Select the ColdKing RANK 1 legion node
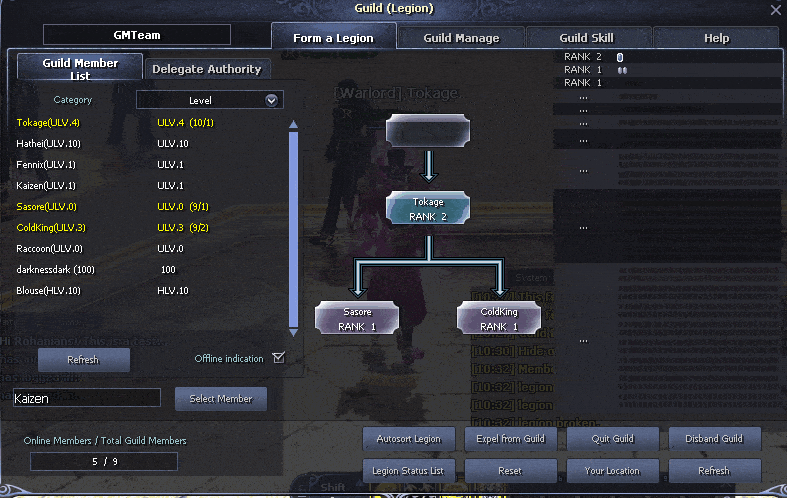The image size is (787, 498). pyautogui.click(x=499, y=318)
